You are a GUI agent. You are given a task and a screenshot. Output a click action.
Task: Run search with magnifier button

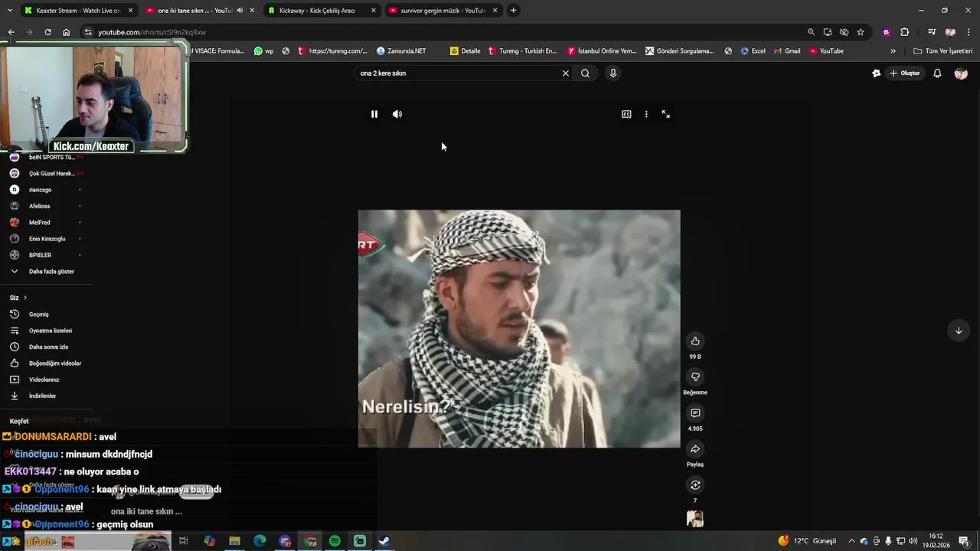pyautogui.click(x=585, y=73)
